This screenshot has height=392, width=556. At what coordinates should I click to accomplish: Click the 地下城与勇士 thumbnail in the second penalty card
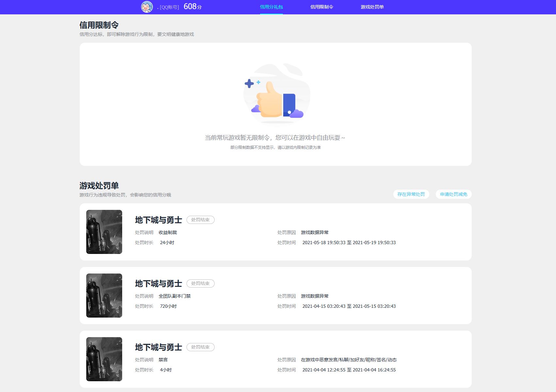(x=104, y=295)
